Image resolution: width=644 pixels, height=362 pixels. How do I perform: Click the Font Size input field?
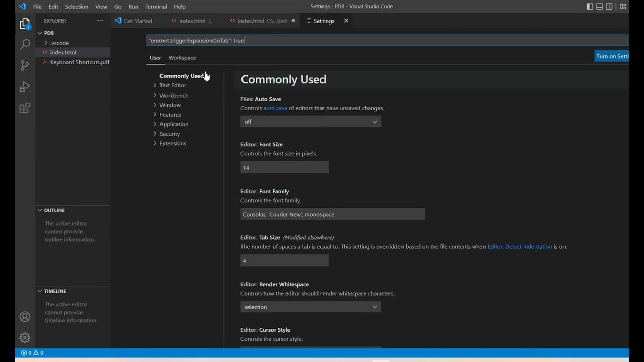(284, 168)
